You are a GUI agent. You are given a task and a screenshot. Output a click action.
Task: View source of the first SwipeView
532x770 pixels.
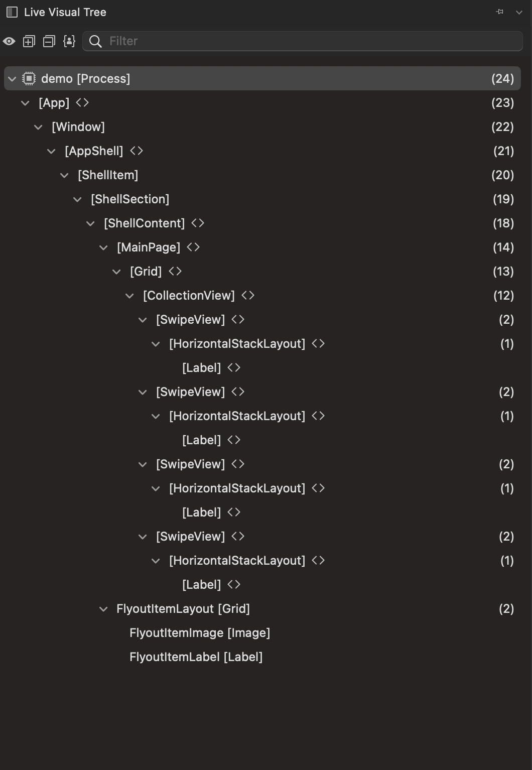(x=238, y=319)
